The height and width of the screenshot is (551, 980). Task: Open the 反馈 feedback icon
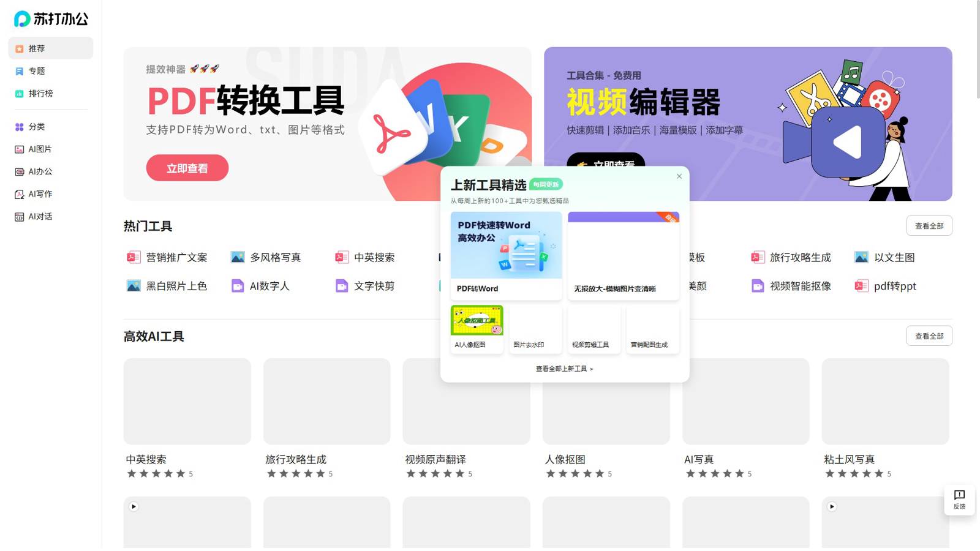(959, 495)
